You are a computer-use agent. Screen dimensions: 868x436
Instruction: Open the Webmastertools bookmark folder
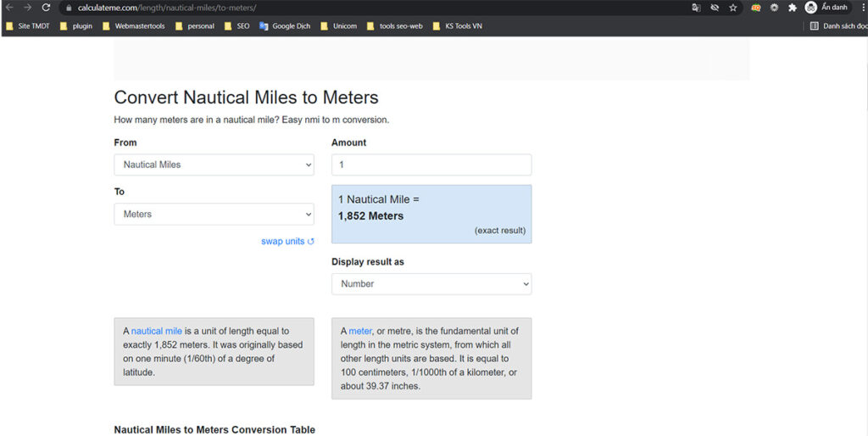point(133,26)
